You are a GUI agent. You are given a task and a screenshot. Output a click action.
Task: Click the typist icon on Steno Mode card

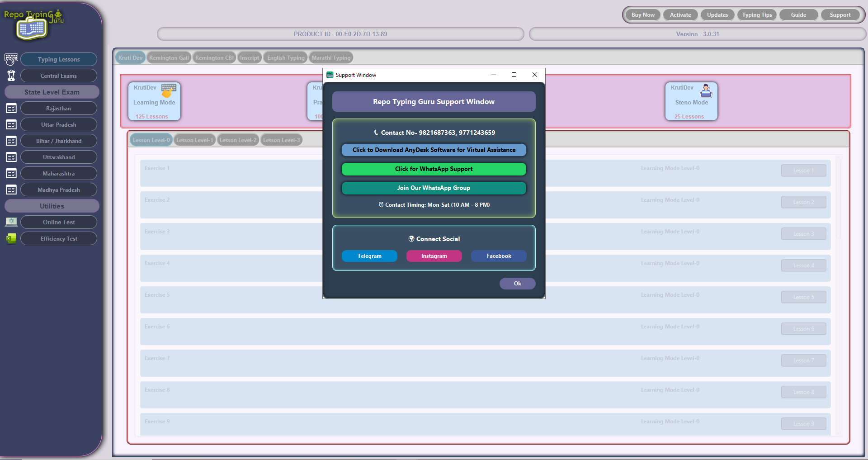[x=706, y=90]
